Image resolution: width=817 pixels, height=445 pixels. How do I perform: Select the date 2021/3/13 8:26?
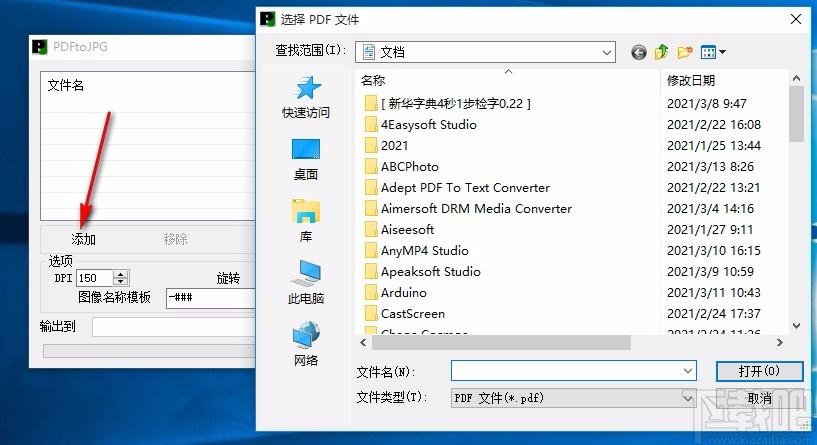(710, 166)
